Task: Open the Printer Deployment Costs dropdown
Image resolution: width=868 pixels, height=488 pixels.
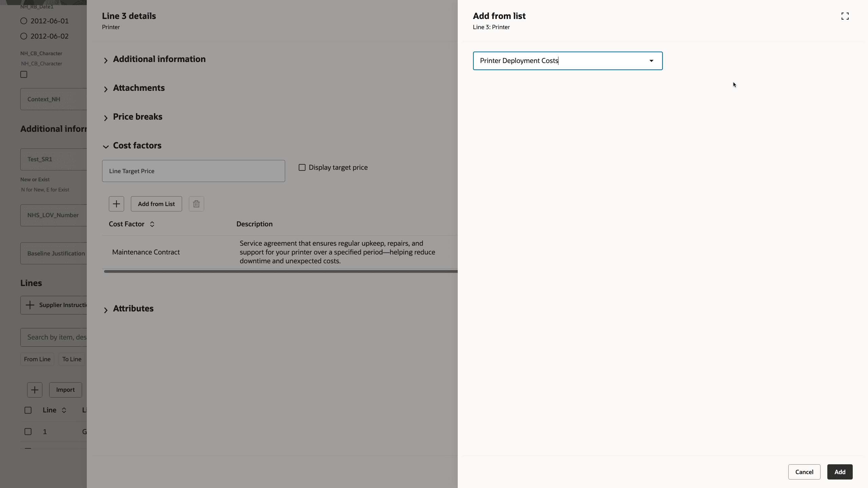Action: [651, 61]
